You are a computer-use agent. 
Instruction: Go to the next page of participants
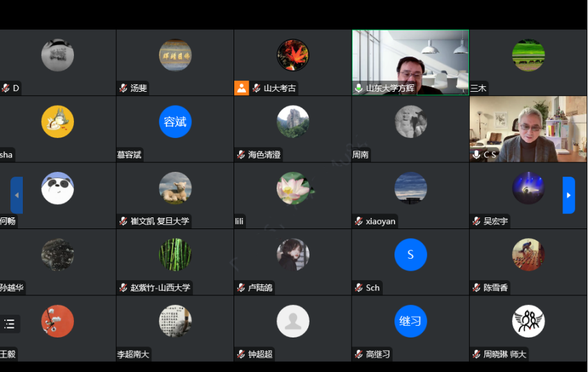tap(568, 195)
